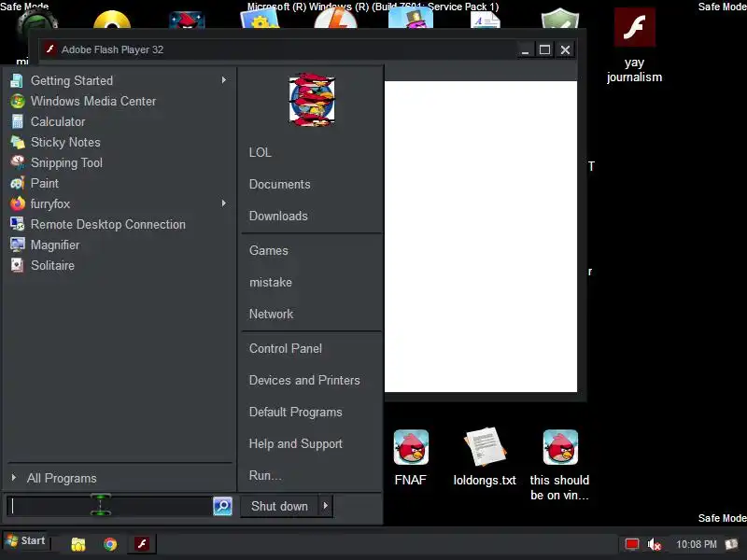This screenshot has width=747, height=560.
Task: Open the Control Panel
Action: [286, 348]
